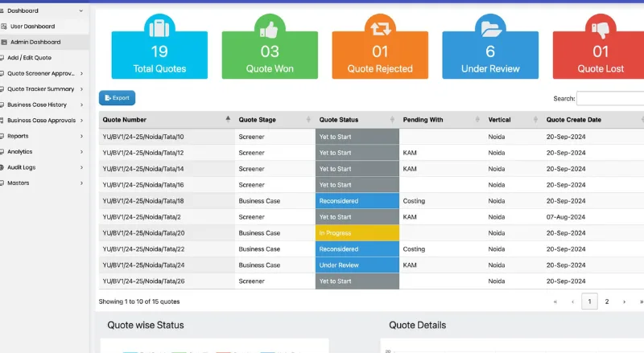This screenshot has height=353, width=644.
Task: Expand Quote Screener Approvals submenu arrow
Action: coord(82,73)
